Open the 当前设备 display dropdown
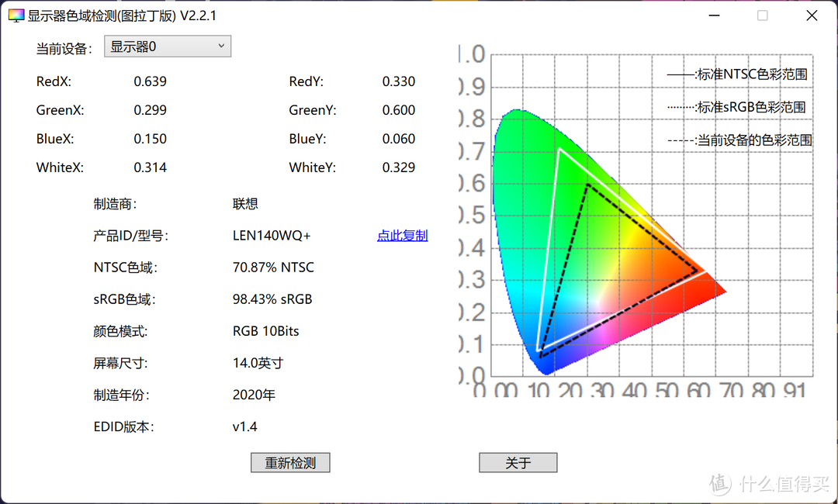The image size is (838, 504). point(168,47)
